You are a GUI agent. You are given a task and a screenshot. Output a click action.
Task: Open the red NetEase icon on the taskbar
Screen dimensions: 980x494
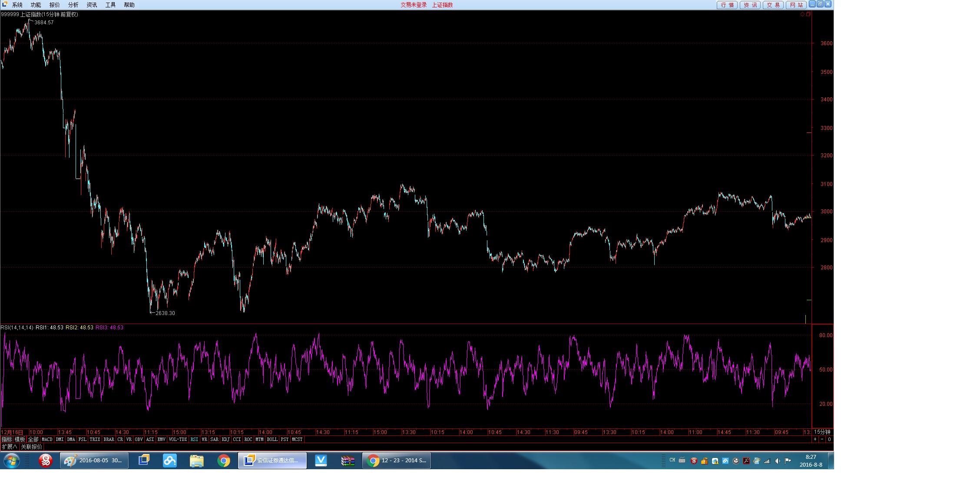coord(45,461)
